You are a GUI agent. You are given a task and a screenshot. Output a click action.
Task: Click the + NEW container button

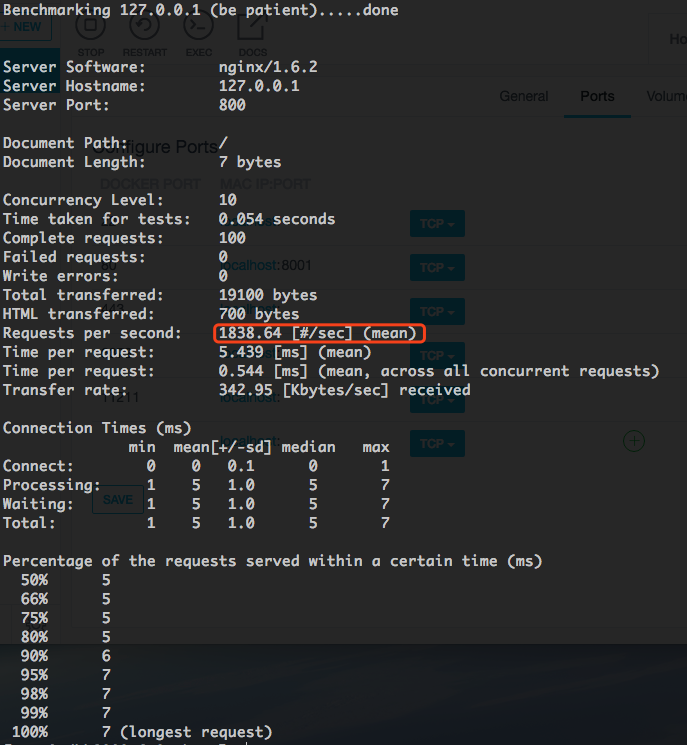(x=24, y=27)
